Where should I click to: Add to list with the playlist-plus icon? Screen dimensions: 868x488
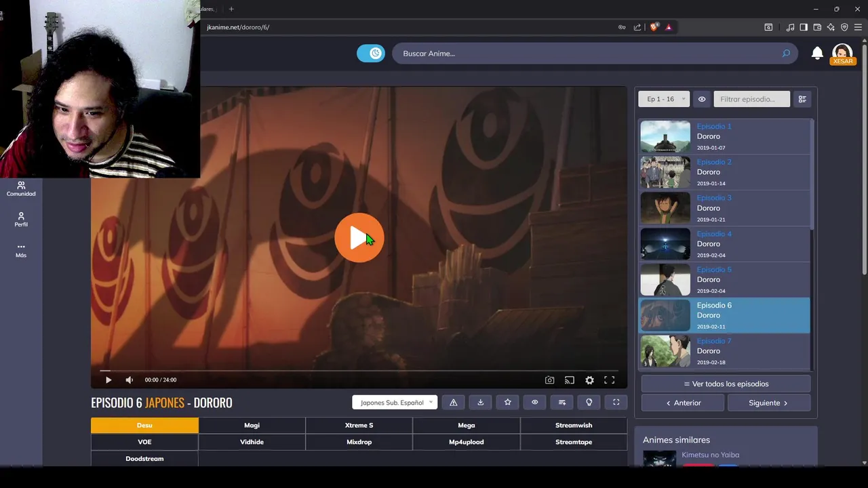[x=562, y=403]
